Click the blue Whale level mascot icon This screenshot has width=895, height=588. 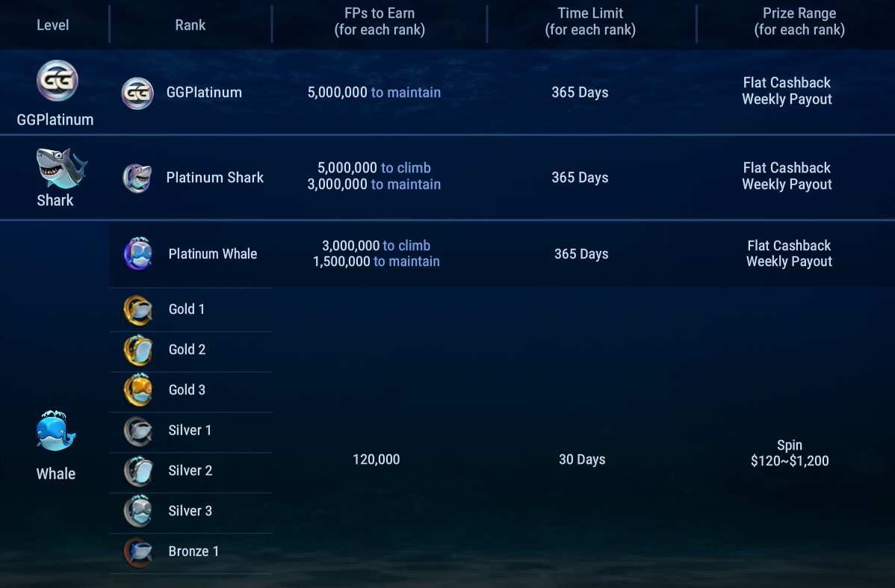[56, 432]
